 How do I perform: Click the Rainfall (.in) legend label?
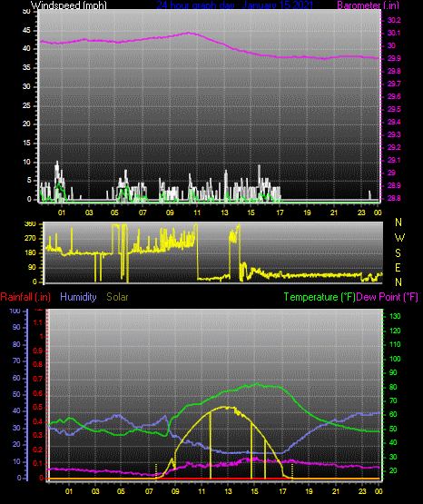click(x=25, y=297)
